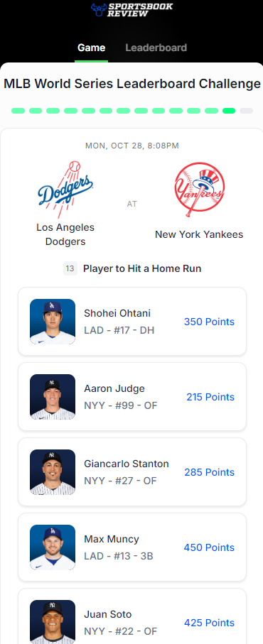Screen dimensions: 263x644
Task: Select Max Muncy's player headshot
Action: click(x=53, y=547)
